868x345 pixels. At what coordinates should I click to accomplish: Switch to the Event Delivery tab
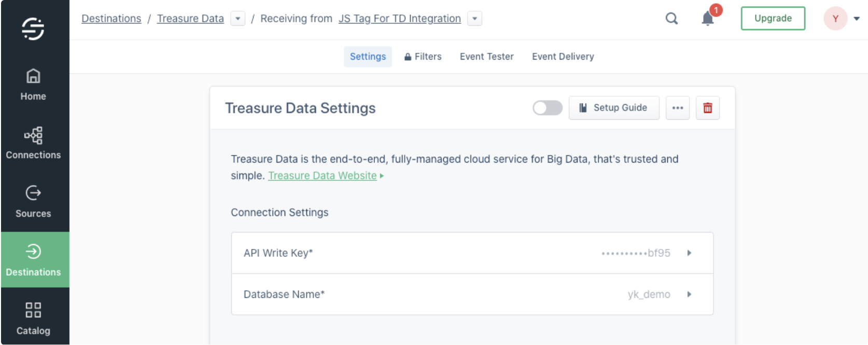point(563,56)
